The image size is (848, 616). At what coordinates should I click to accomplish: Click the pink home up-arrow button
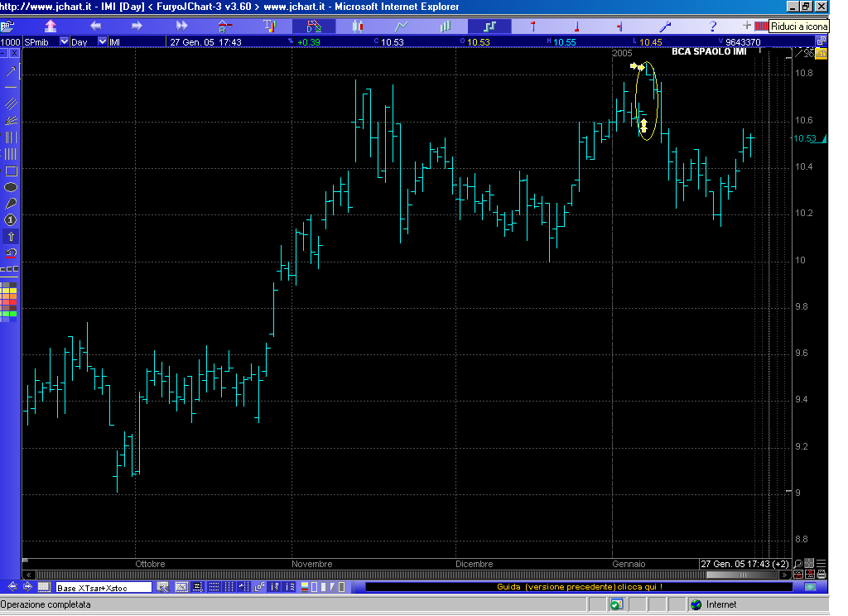[51, 26]
